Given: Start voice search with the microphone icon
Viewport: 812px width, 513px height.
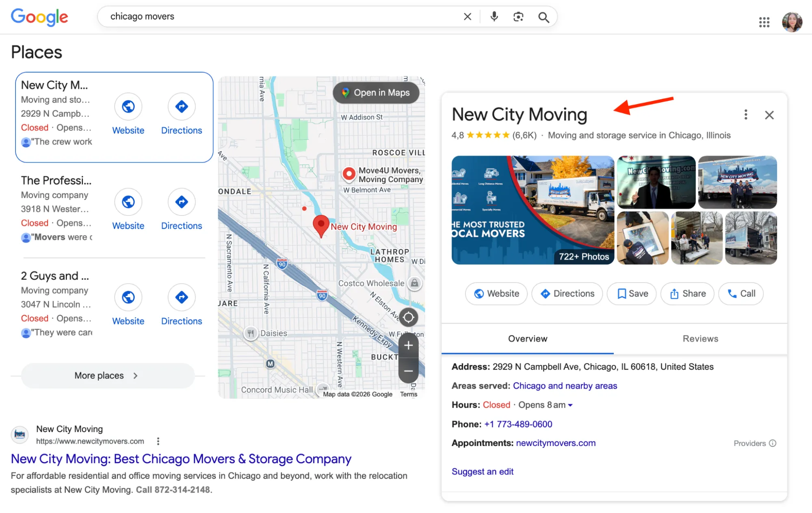Looking at the screenshot, I should point(494,17).
